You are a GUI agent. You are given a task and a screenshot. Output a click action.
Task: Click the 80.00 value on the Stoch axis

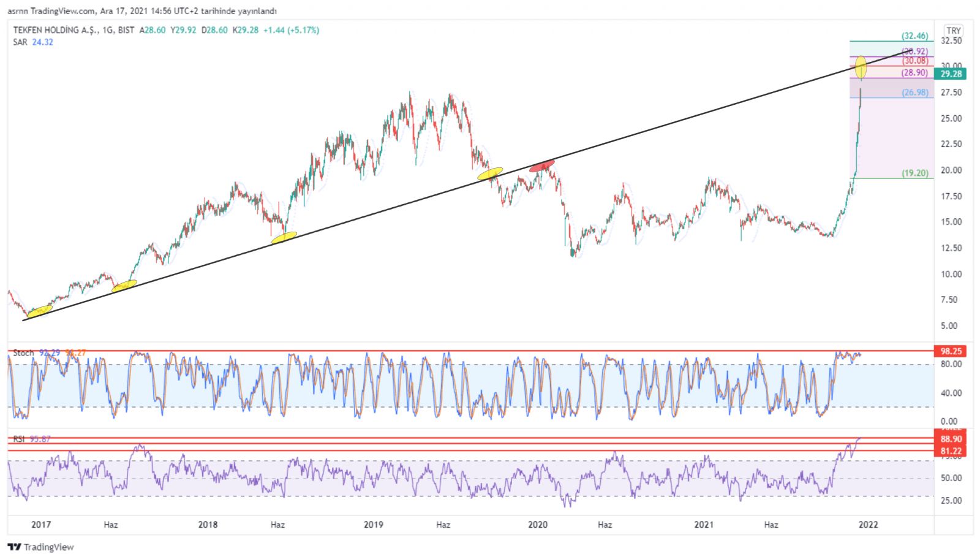tap(951, 364)
